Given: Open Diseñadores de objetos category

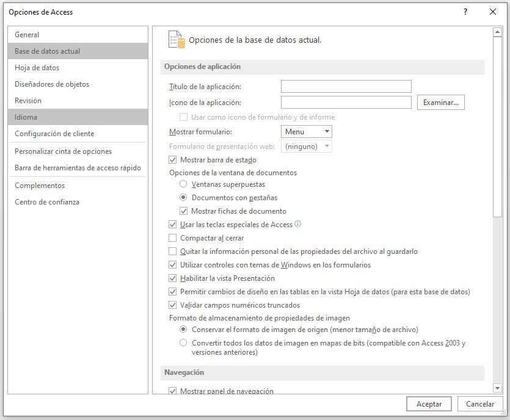Looking at the screenshot, I should click(x=78, y=84).
